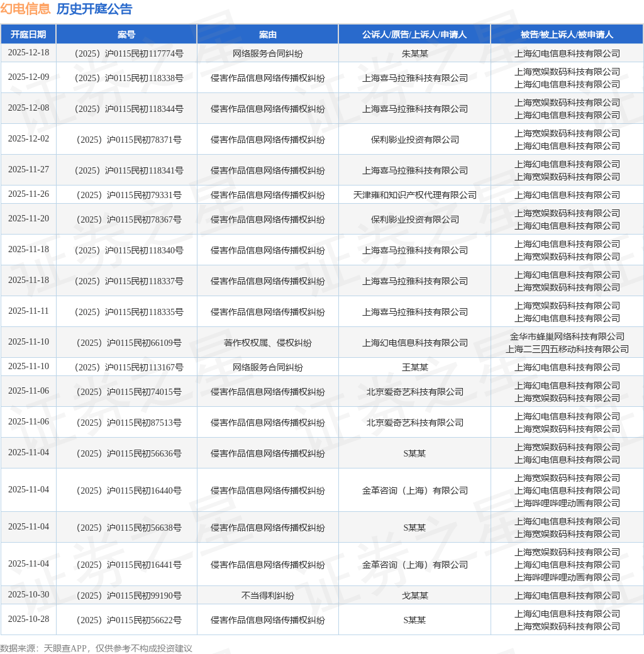Image resolution: width=644 pixels, height=654 pixels.
Task: Click plaintiff 天津雍和知识产权代理有限公司
Action: tap(414, 195)
